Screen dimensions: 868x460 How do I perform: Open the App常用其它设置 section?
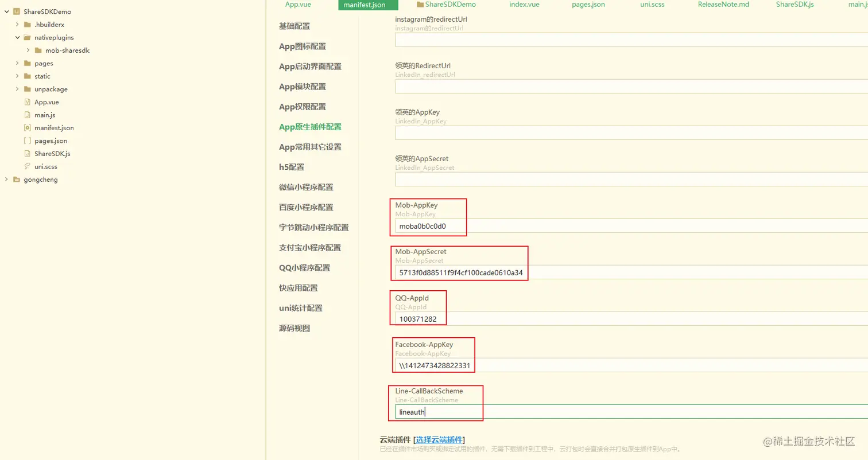pos(310,147)
